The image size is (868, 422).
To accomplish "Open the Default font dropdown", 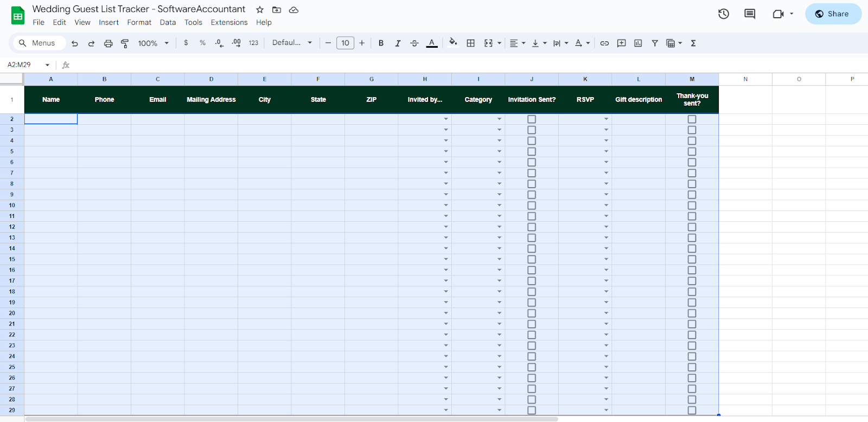I will click(x=292, y=43).
